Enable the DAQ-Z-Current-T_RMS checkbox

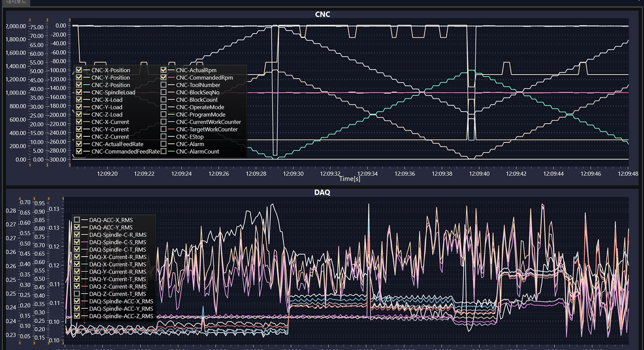pos(77,294)
